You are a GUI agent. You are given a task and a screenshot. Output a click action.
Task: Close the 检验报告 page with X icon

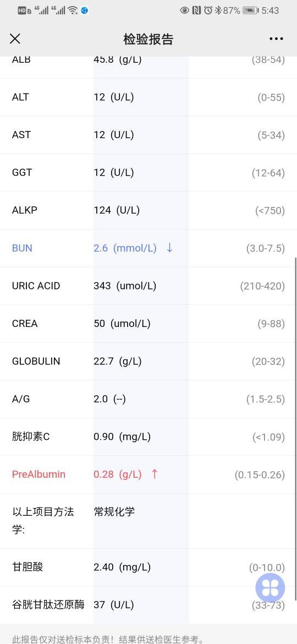(15, 39)
